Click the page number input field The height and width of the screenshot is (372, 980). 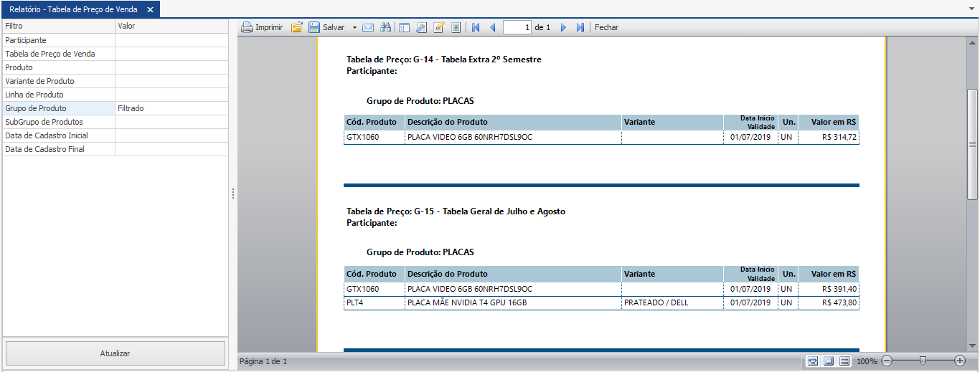pyautogui.click(x=517, y=27)
